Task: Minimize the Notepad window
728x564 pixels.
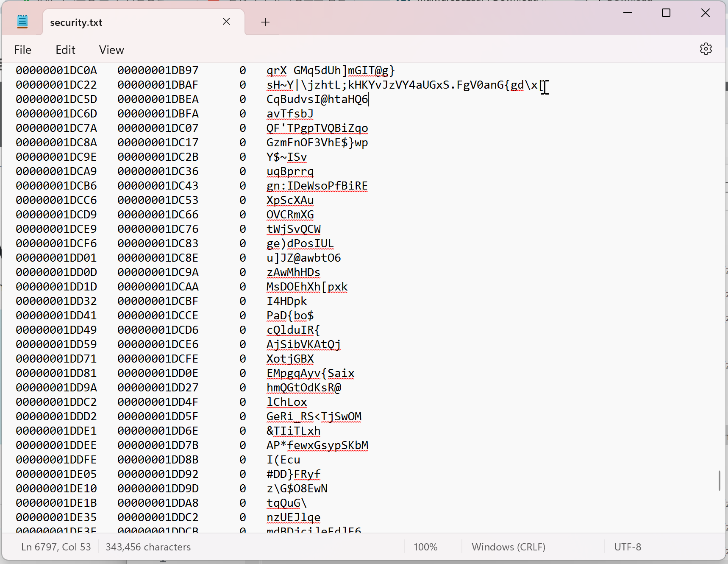Action: [x=628, y=13]
